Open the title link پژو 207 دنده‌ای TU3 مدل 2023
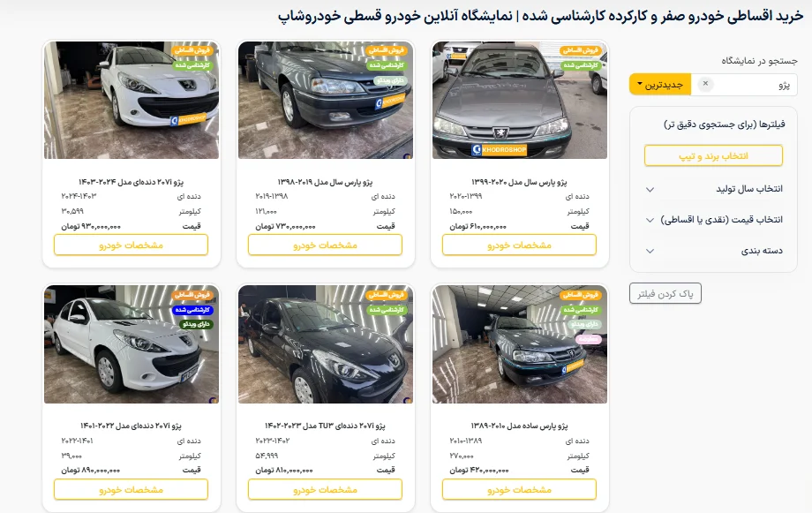This screenshot has width=812, height=513. (x=325, y=426)
